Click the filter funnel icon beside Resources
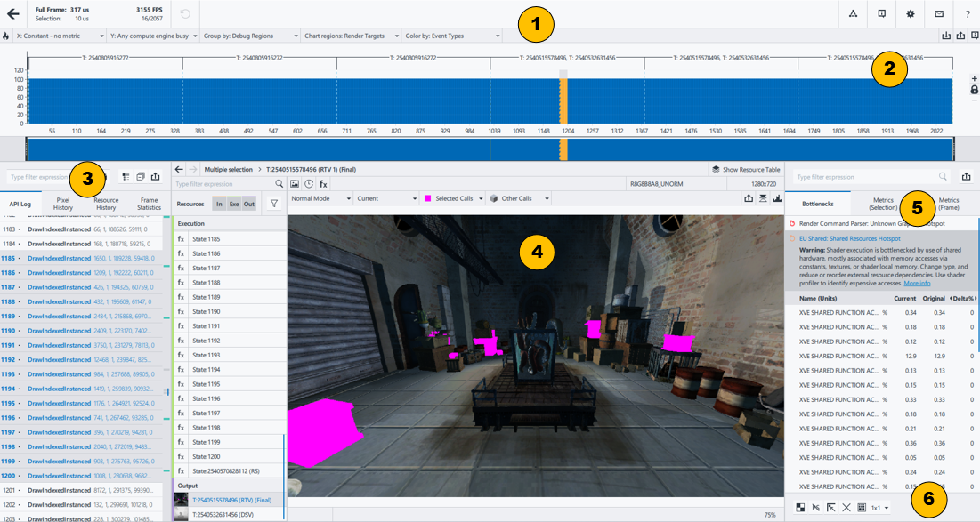 coord(273,204)
